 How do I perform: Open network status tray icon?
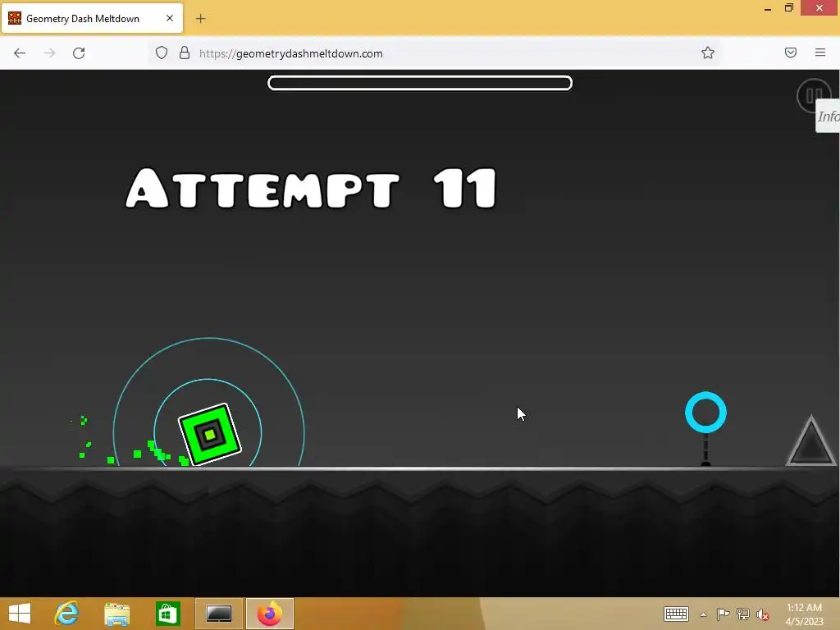(x=743, y=614)
